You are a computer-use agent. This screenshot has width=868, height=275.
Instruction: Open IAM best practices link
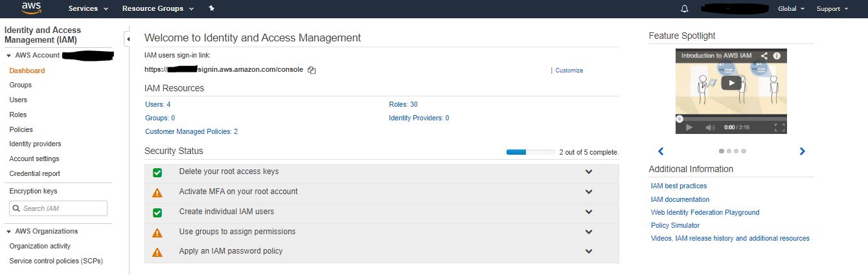[679, 186]
